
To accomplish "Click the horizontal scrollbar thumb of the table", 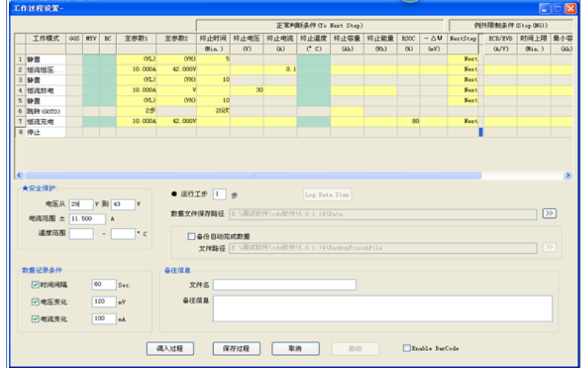I will (253, 175).
